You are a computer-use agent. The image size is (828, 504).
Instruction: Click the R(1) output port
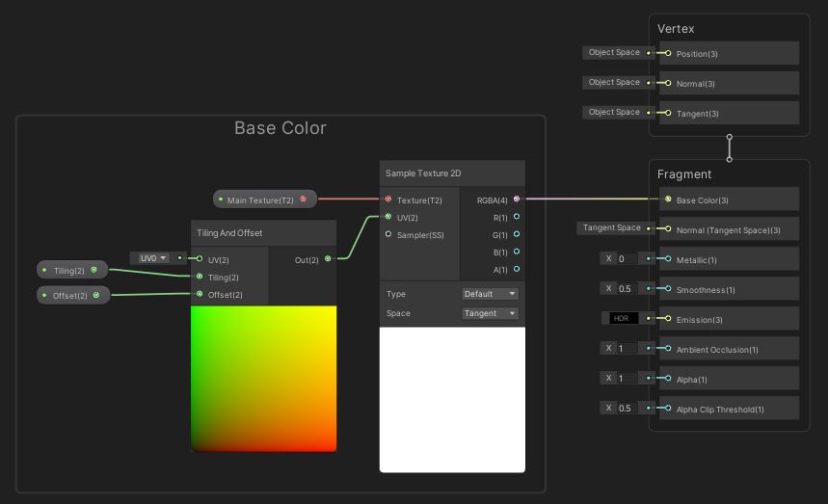coord(517,217)
